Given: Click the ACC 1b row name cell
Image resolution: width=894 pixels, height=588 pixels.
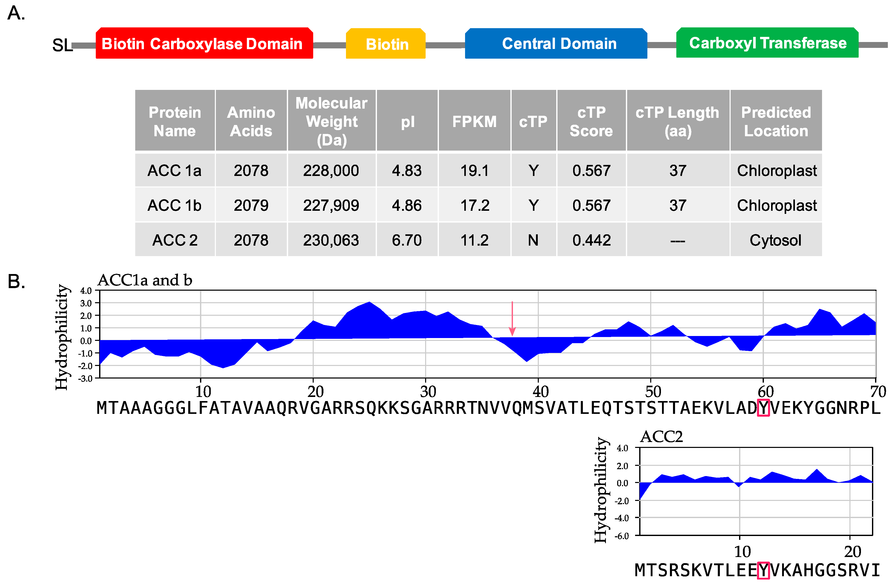Looking at the screenshot, I should [175, 205].
